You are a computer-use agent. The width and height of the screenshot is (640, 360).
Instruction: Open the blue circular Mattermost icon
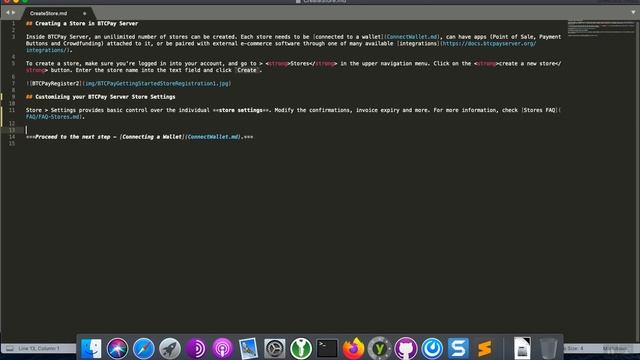[432, 349]
